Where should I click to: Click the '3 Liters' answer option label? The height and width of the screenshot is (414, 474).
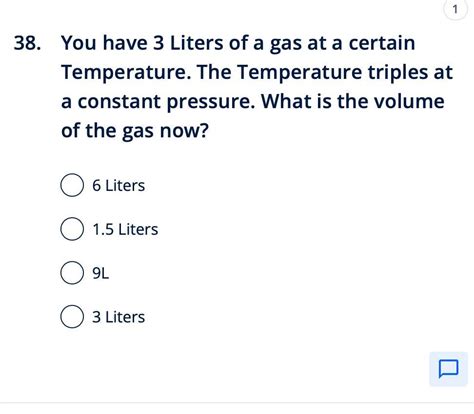(118, 317)
